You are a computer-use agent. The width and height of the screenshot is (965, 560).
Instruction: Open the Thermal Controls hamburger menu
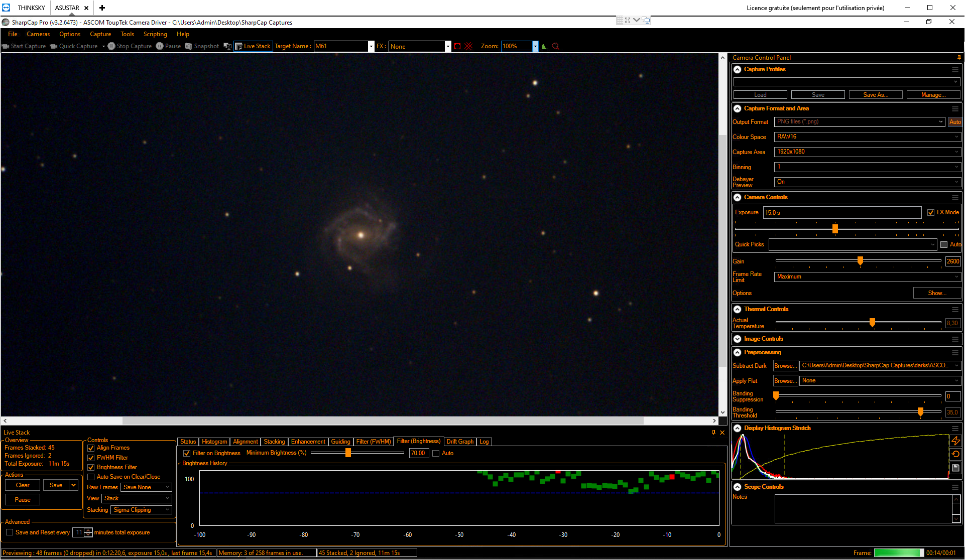click(955, 310)
